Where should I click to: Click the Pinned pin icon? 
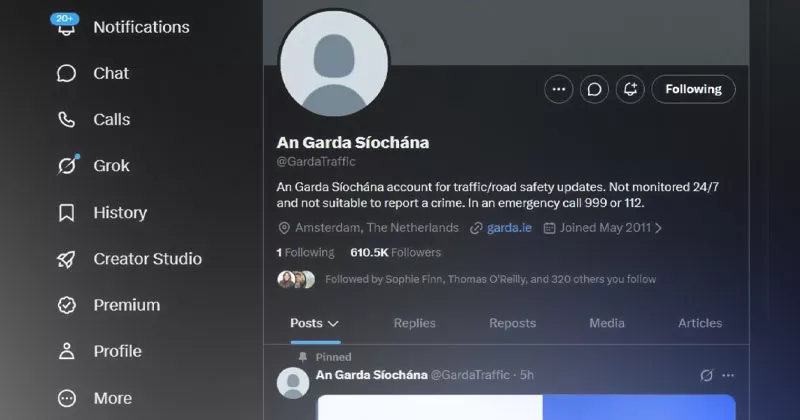click(303, 357)
